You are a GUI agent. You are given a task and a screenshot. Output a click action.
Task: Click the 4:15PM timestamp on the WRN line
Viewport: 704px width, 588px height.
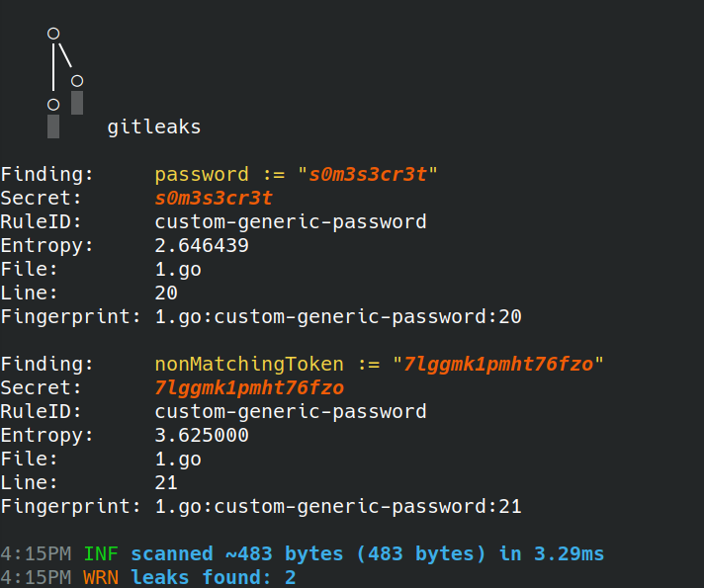point(36,577)
